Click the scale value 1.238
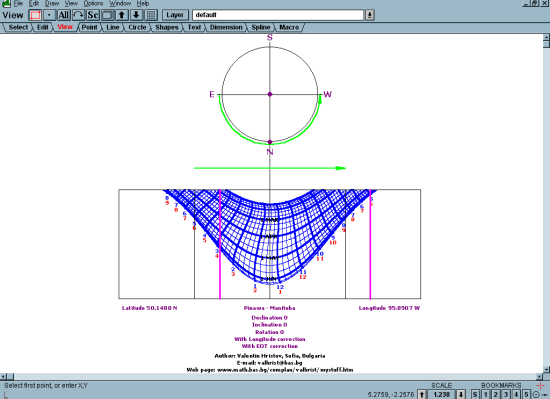 pos(442,394)
